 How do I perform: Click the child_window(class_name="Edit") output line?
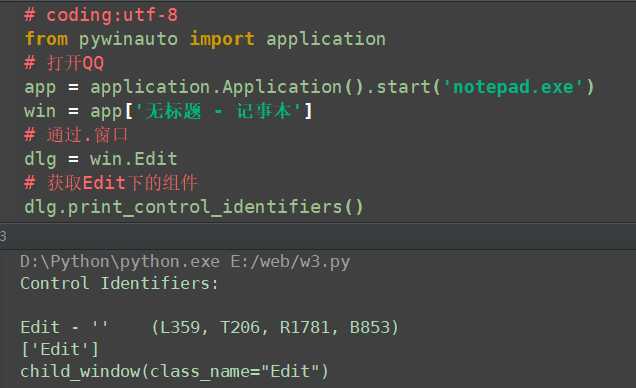tap(174, 371)
